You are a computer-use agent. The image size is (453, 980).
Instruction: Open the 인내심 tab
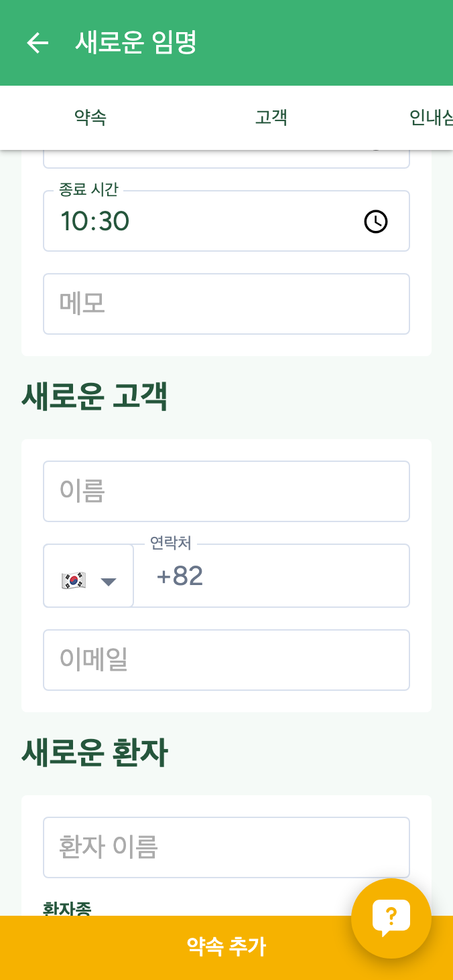430,118
